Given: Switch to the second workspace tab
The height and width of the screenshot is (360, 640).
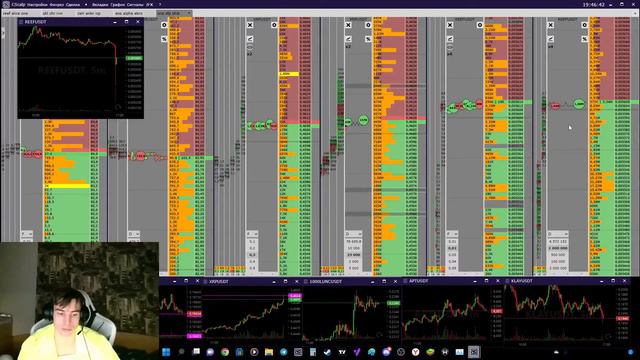Looking at the screenshot, I should (x=53, y=13).
